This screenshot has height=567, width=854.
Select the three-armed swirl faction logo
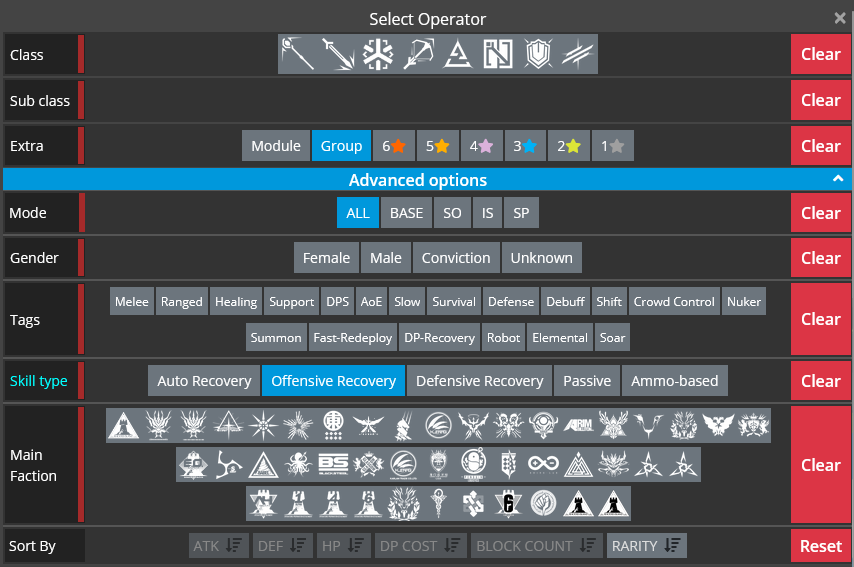(228, 465)
